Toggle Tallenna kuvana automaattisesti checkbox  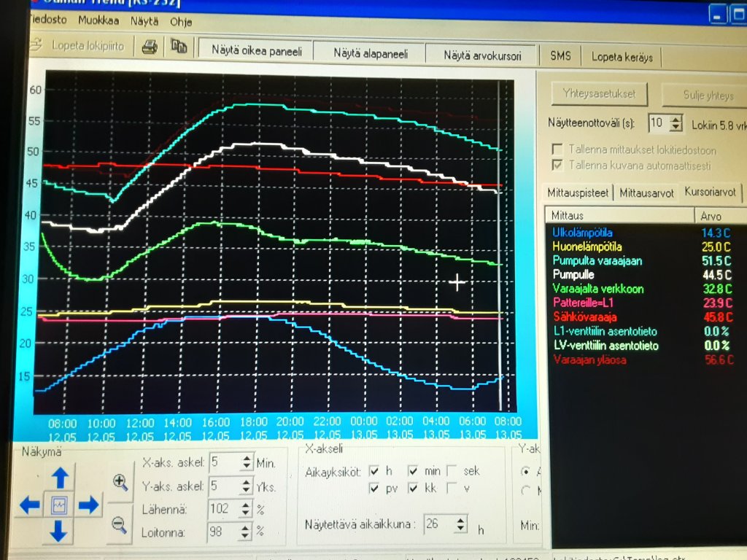557,165
